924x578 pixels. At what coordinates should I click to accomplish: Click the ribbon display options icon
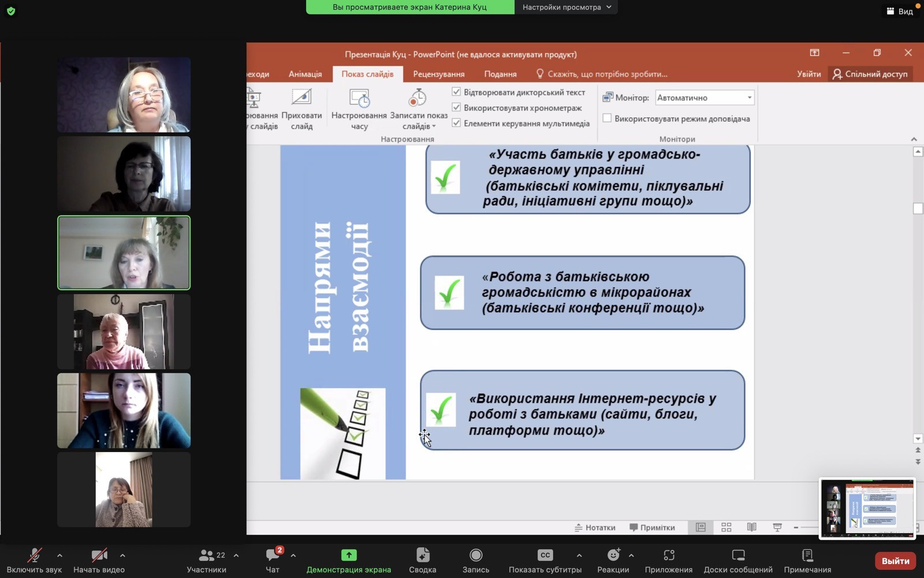click(814, 53)
